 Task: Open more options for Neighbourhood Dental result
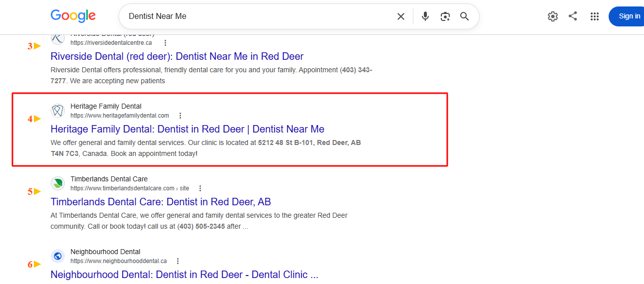[178, 261]
